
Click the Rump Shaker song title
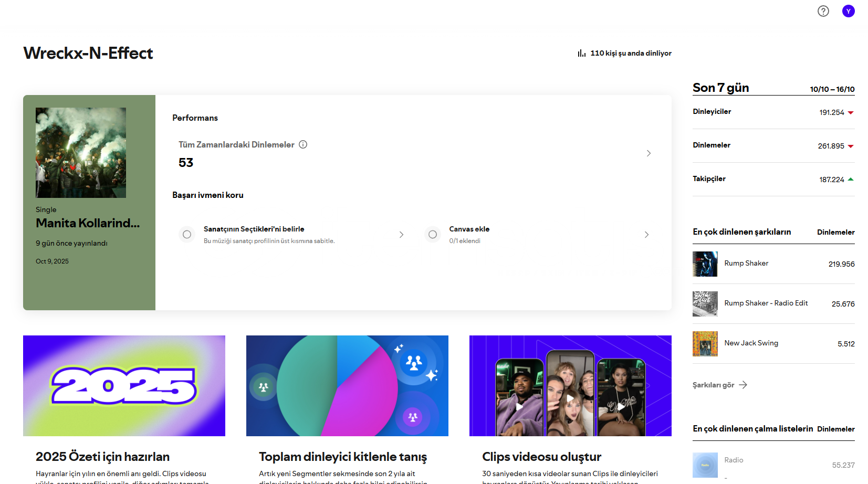(x=746, y=263)
